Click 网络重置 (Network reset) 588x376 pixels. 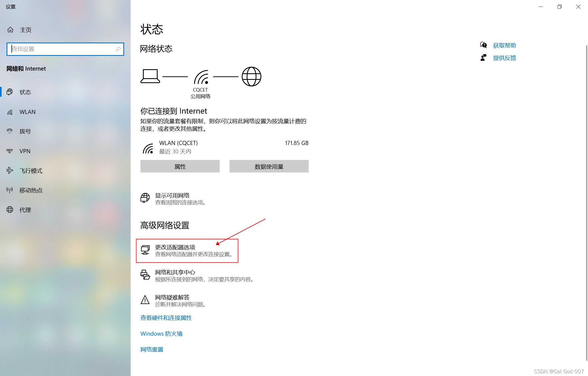pos(152,349)
